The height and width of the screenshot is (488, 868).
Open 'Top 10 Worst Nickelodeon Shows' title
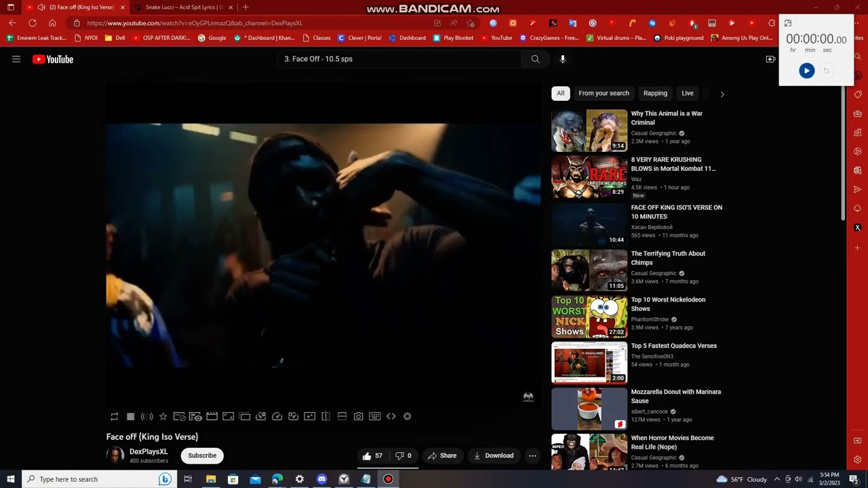[668, 304]
